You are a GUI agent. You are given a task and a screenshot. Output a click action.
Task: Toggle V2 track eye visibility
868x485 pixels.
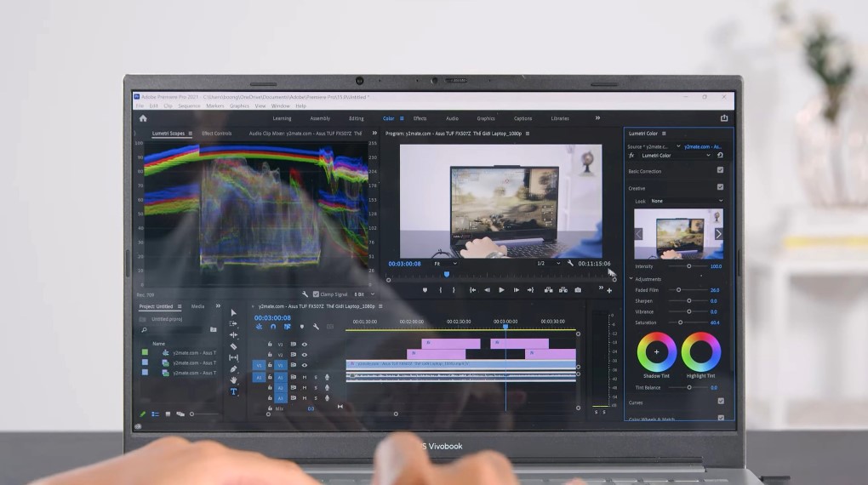coord(304,355)
